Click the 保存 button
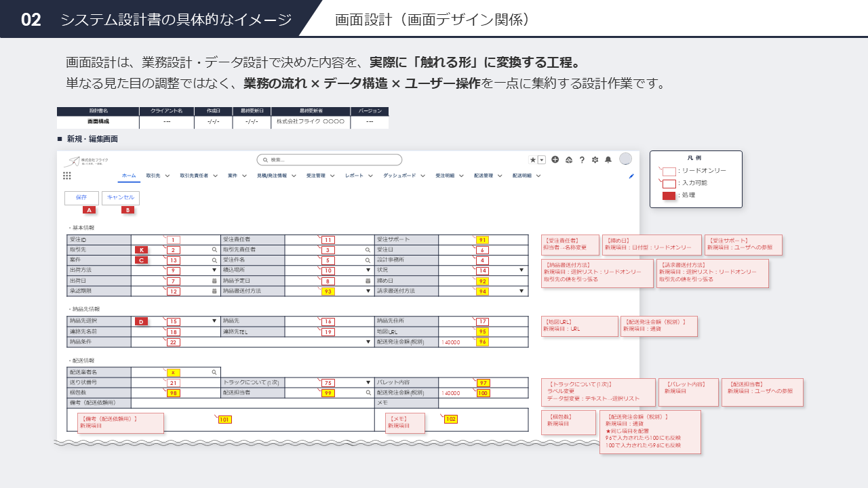This screenshot has width=868, height=488. pyautogui.click(x=81, y=197)
